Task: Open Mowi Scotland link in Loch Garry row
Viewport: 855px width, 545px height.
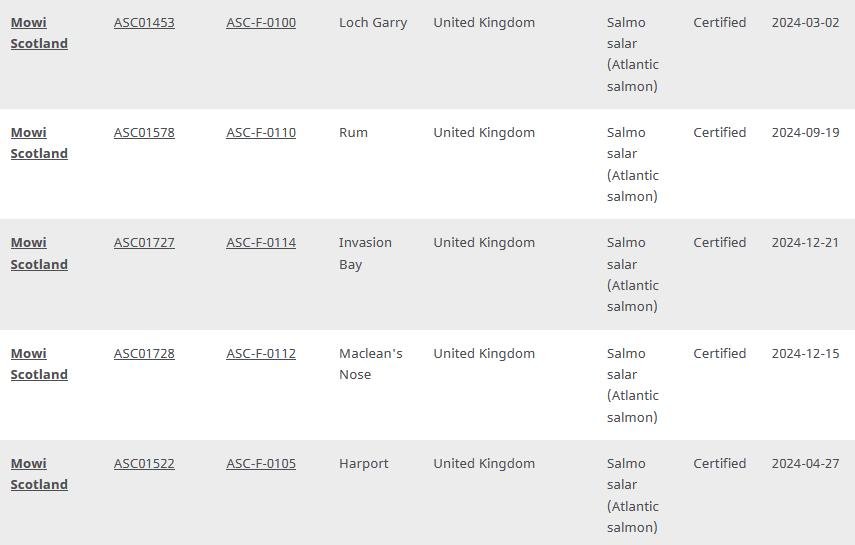Action: (x=39, y=33)
